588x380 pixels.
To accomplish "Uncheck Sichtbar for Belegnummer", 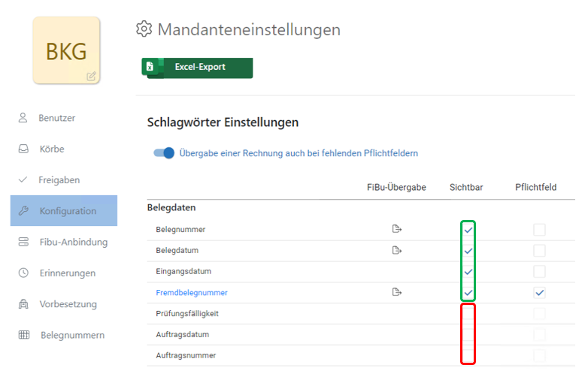I will (468, 230).
